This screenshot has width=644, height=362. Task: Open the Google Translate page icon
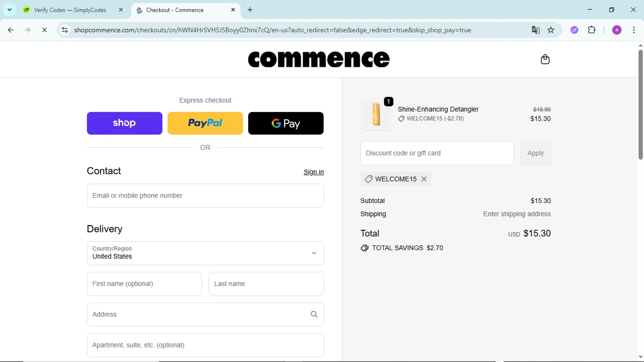[535, 30]
